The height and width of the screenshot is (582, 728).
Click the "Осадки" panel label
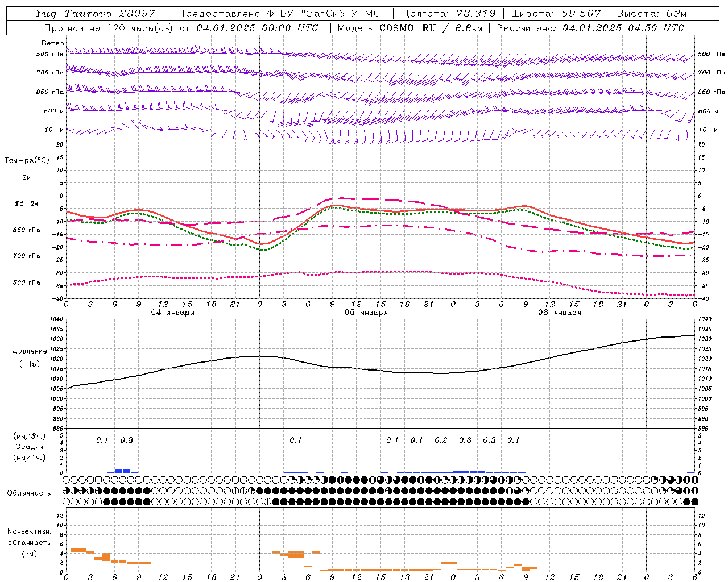30,447
